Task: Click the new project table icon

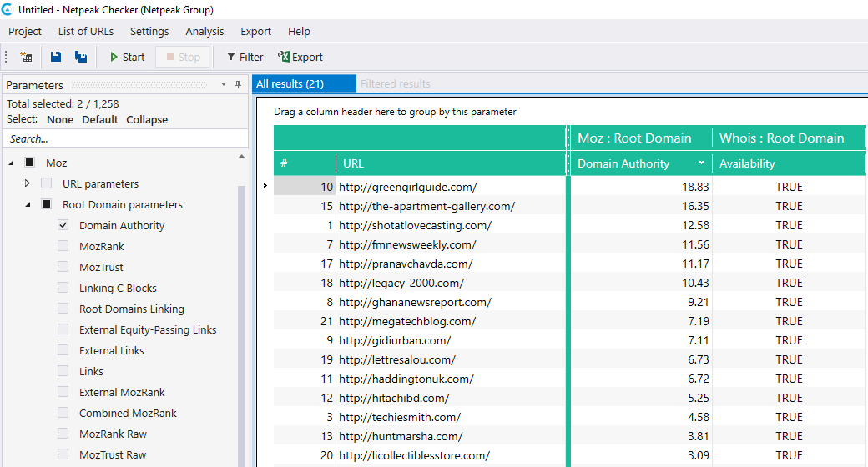Action: [26, 57]
